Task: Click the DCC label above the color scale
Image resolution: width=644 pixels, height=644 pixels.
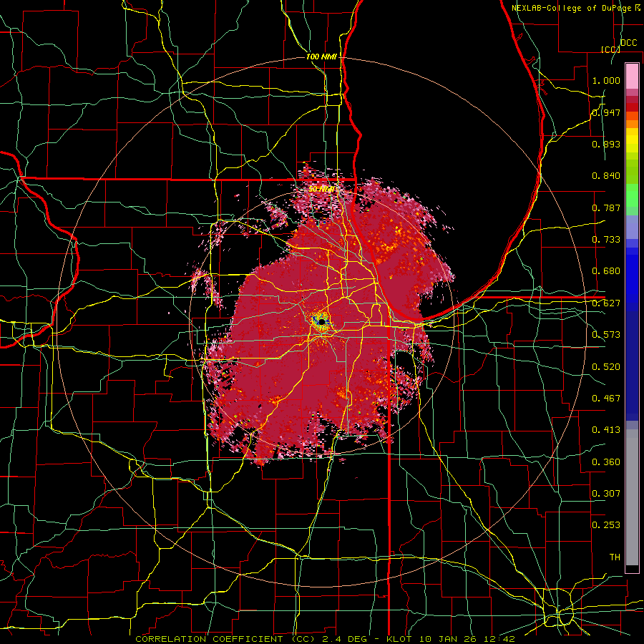Action: [628, 43]
